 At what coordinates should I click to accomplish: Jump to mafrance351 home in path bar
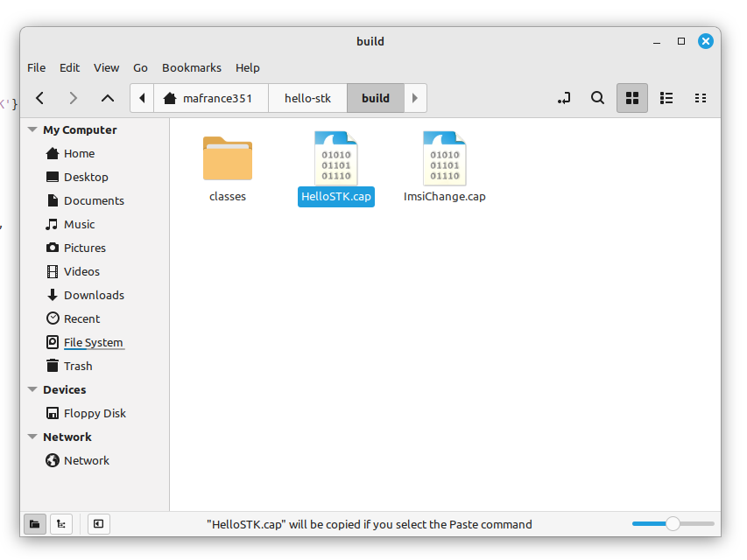(210, 98)
